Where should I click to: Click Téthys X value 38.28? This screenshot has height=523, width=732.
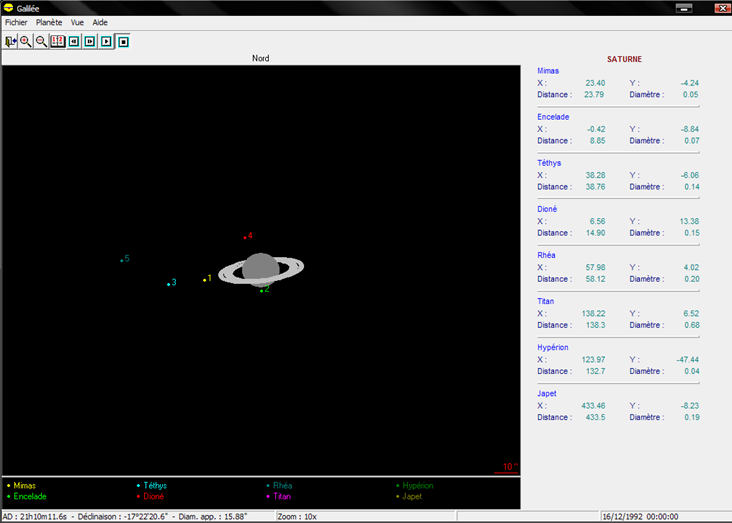[595, 175]
